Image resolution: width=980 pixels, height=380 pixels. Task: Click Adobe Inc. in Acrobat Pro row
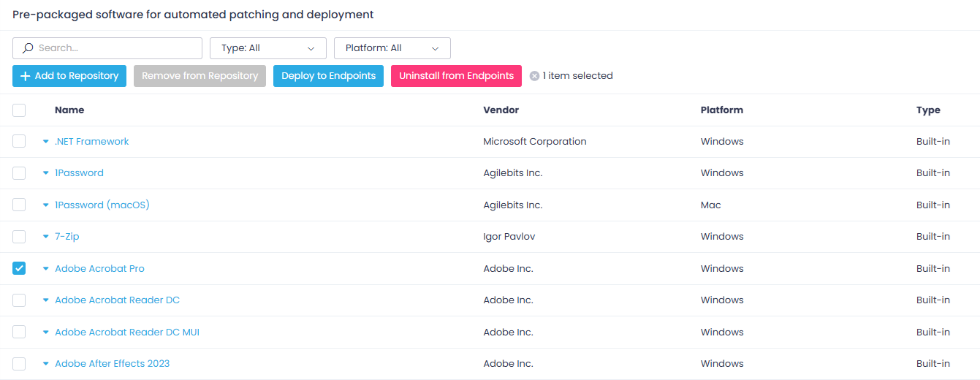coord(508,269)
